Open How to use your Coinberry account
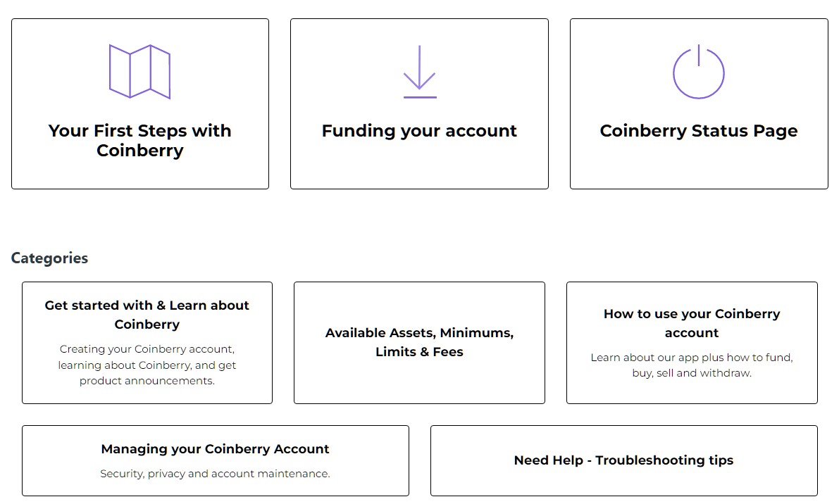 coord(692,323)
